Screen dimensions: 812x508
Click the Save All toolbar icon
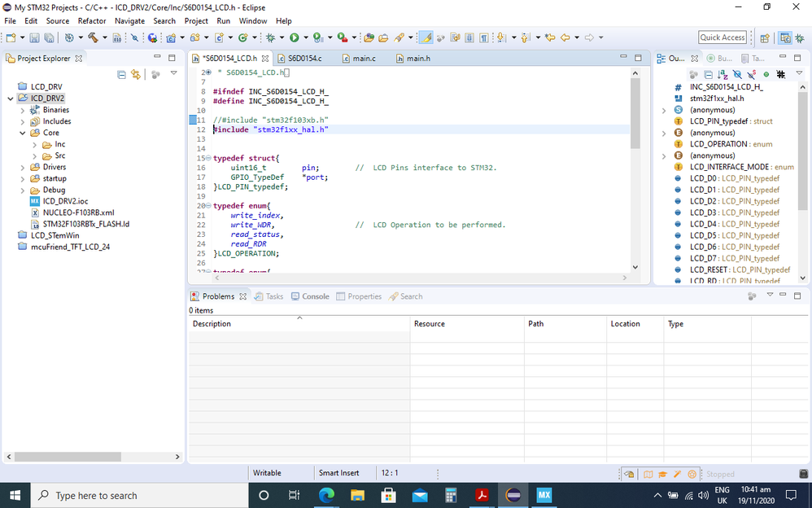coord(49,37)
